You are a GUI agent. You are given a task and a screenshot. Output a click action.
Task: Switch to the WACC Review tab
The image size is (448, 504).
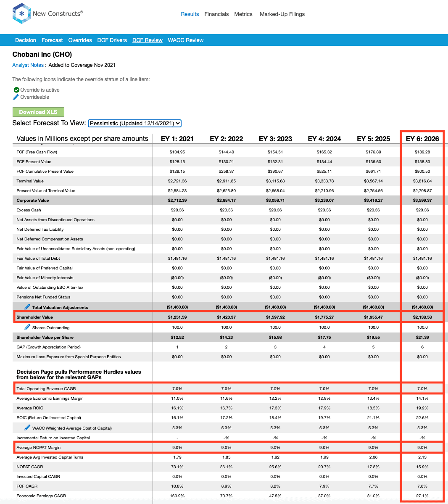click(x=186, y=40)
